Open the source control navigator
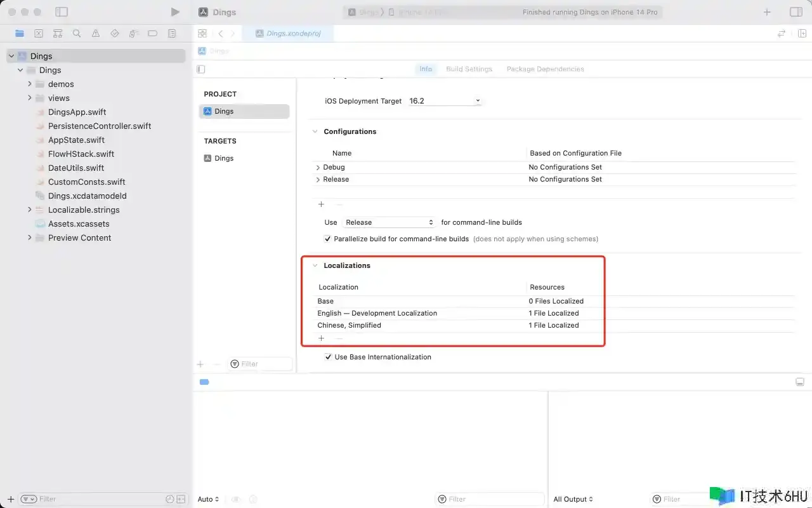 tap(39, 34)
